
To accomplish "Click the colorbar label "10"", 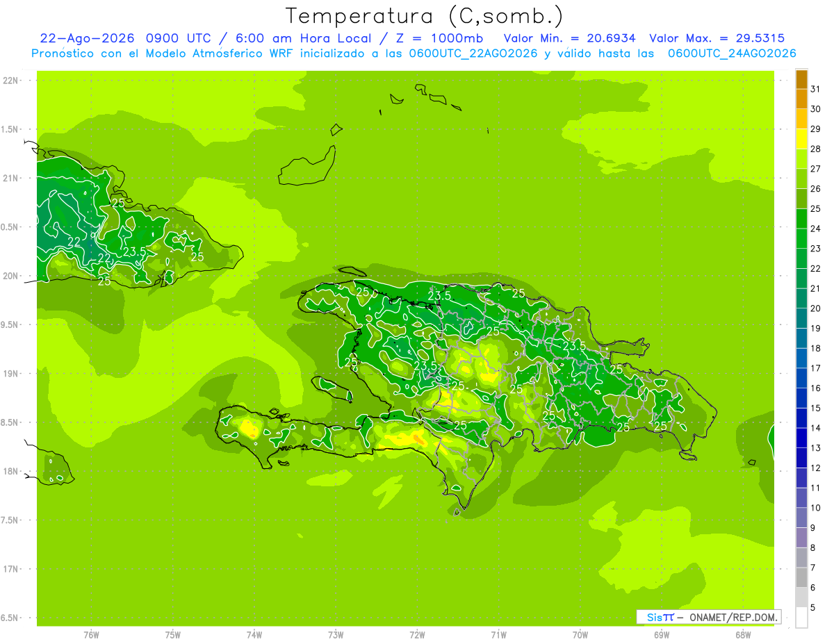I will (816, 508).
